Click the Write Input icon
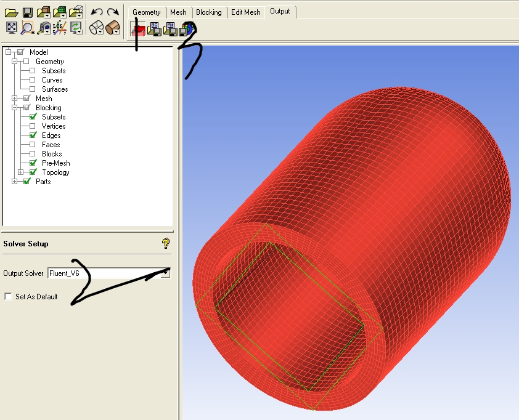 point(186,29)
